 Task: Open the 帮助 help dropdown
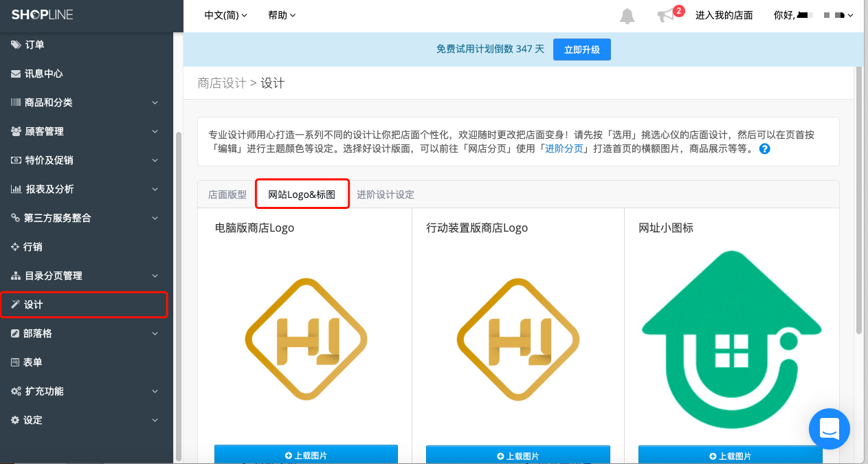[x=282, y=15]
